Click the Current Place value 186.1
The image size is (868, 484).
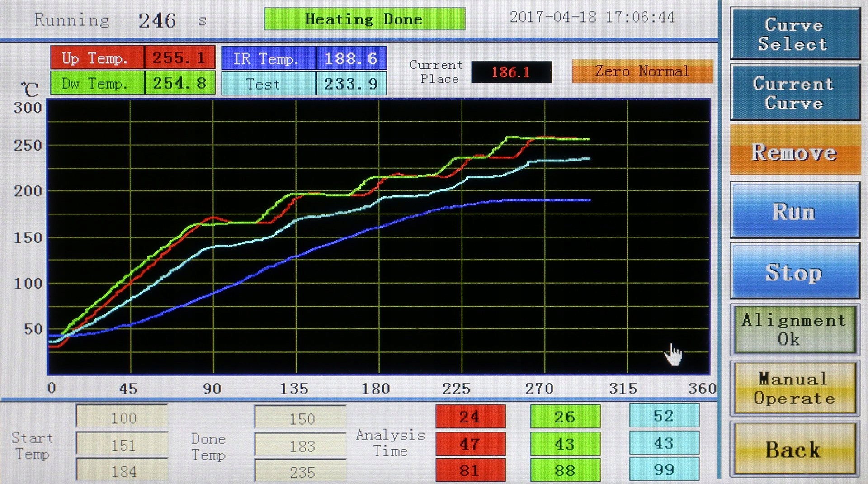[x=511, y=72]
